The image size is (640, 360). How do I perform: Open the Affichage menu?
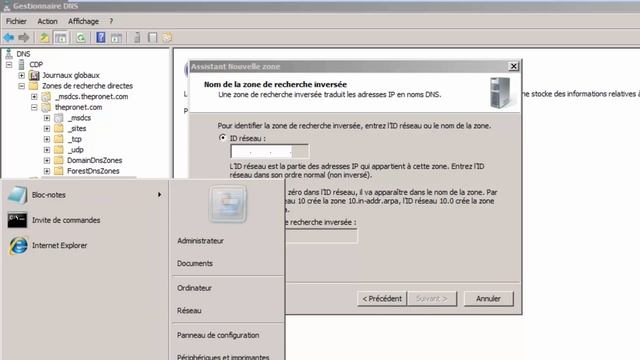click(x=83, y=21)
